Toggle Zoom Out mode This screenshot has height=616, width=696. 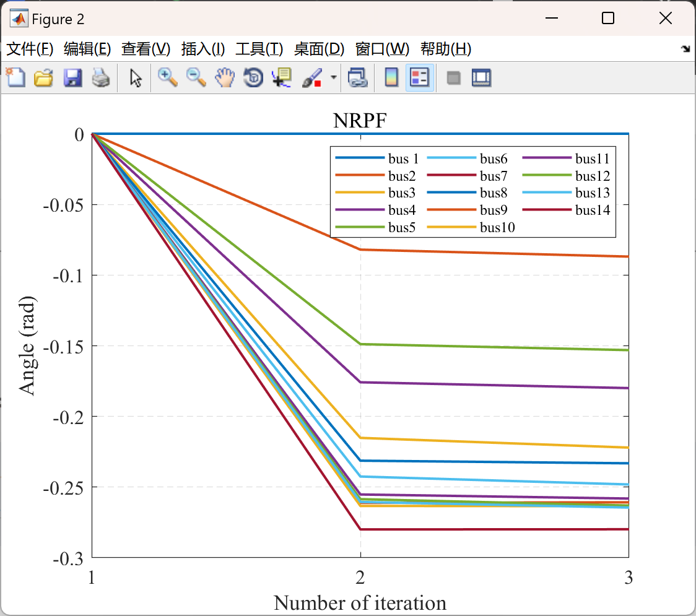tap(196, 77)
